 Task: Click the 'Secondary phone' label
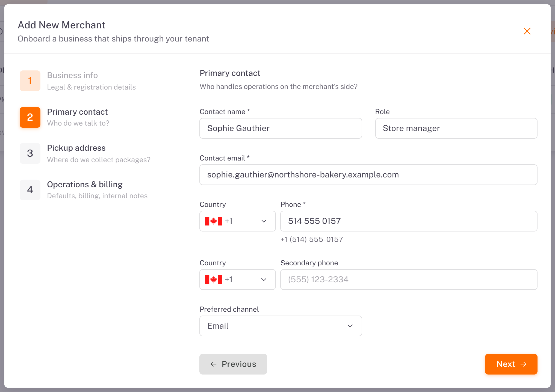tap(309, 263)
